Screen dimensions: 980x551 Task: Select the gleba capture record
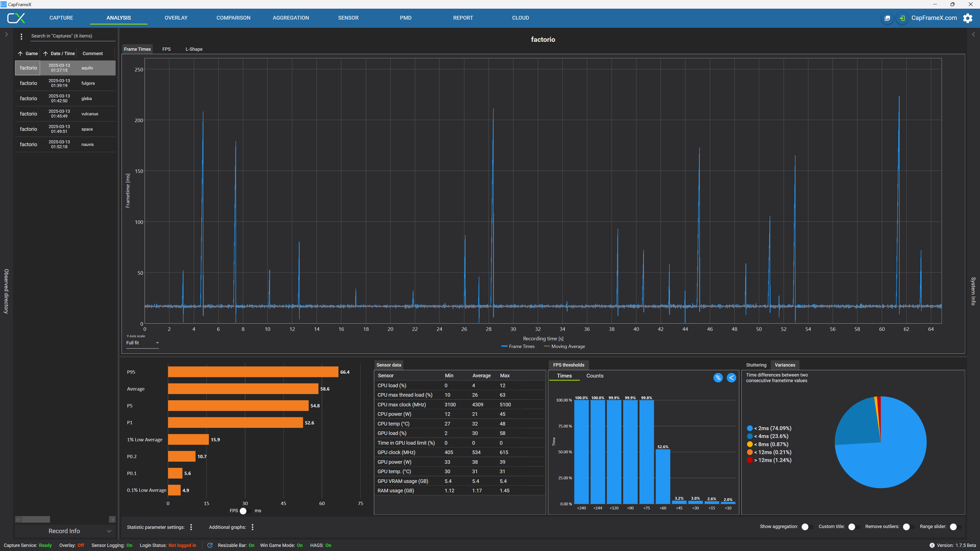click(65, 98)
